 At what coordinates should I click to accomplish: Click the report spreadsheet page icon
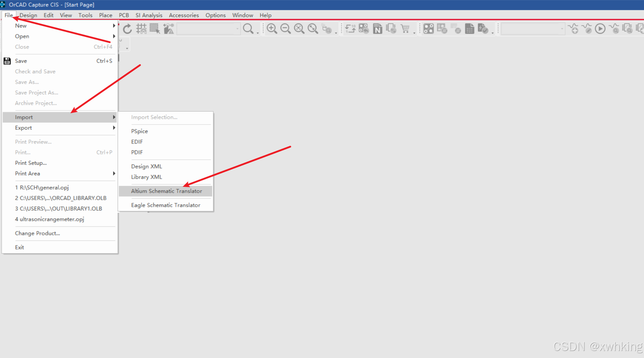click(469, 28)
